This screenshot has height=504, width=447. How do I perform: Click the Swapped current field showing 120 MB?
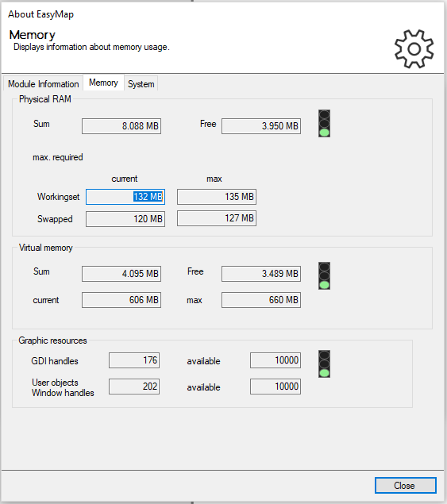pyautogui.click(x=125, y=219)
